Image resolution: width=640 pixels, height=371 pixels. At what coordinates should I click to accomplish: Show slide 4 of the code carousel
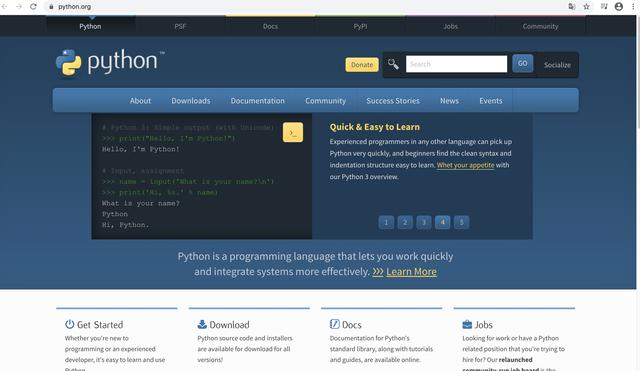(x=442, y=222)
